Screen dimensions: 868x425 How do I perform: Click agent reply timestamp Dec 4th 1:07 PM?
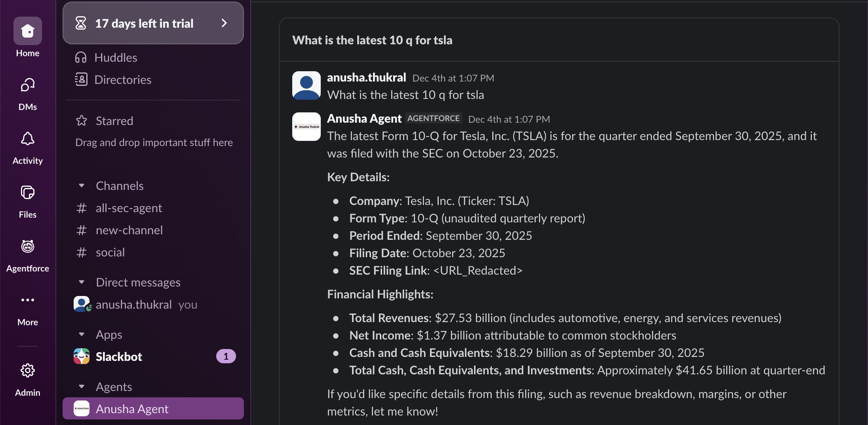pyautogui.click(x=509, y=119)
